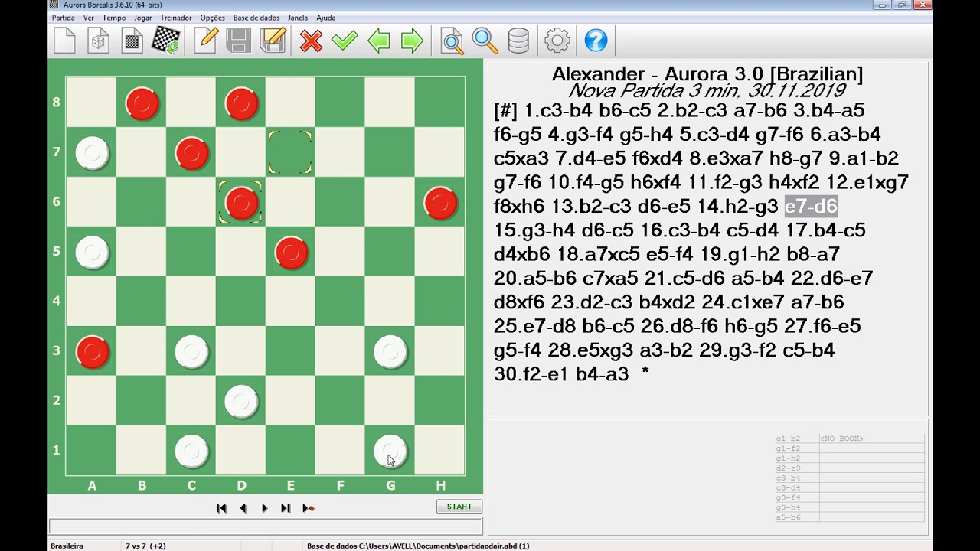Click the g1-f2 row in move list

[850, 449]
